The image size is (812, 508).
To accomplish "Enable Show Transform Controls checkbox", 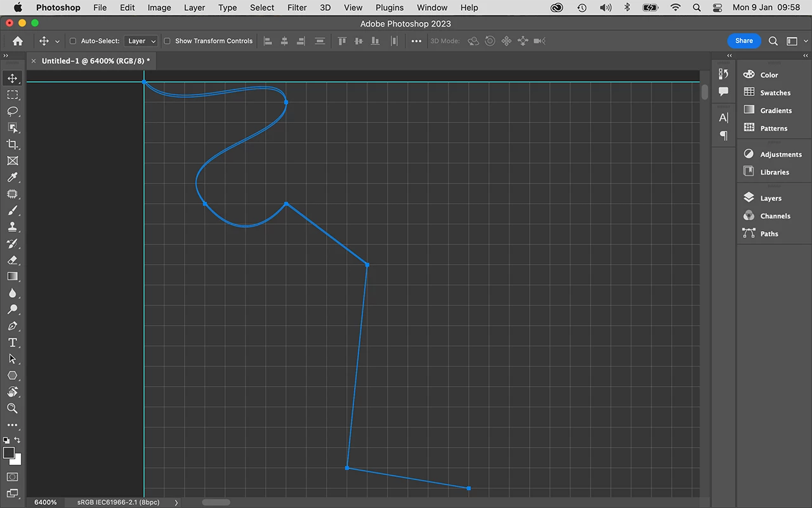I will pos(167,41).
